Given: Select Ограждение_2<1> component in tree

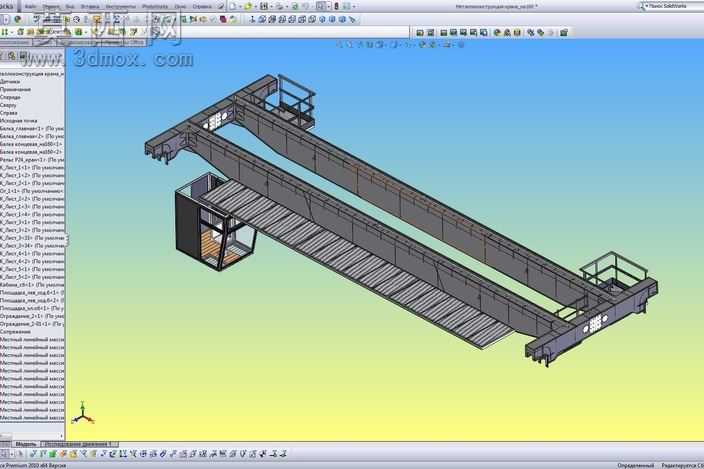Looking at the screenshot, I should pyautogui.click(x=32, y=316).
